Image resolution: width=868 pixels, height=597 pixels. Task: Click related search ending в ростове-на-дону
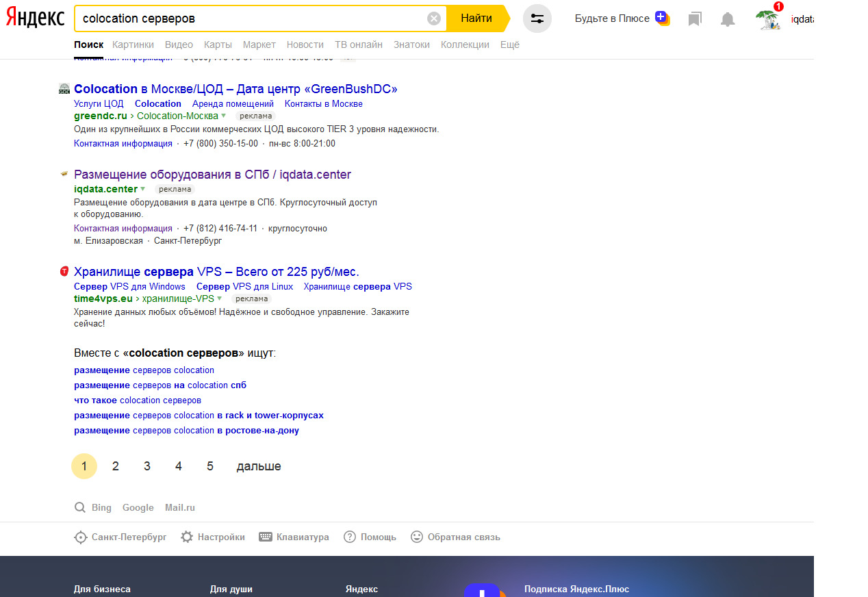click(186, 431)
